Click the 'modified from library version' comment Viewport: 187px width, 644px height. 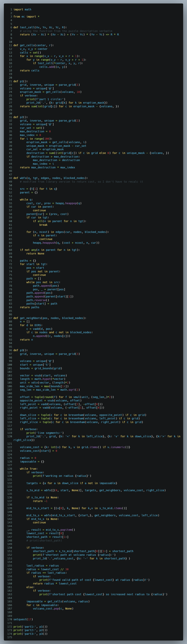point(81,182)
